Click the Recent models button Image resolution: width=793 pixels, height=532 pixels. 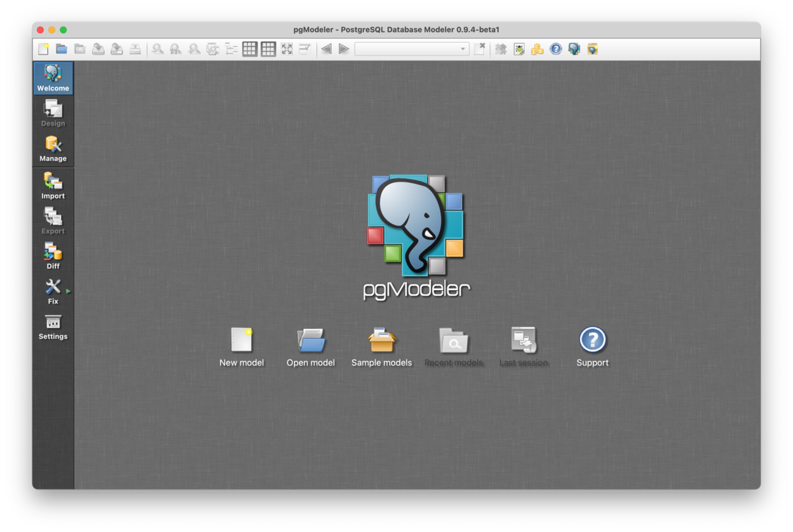[454, 348]
